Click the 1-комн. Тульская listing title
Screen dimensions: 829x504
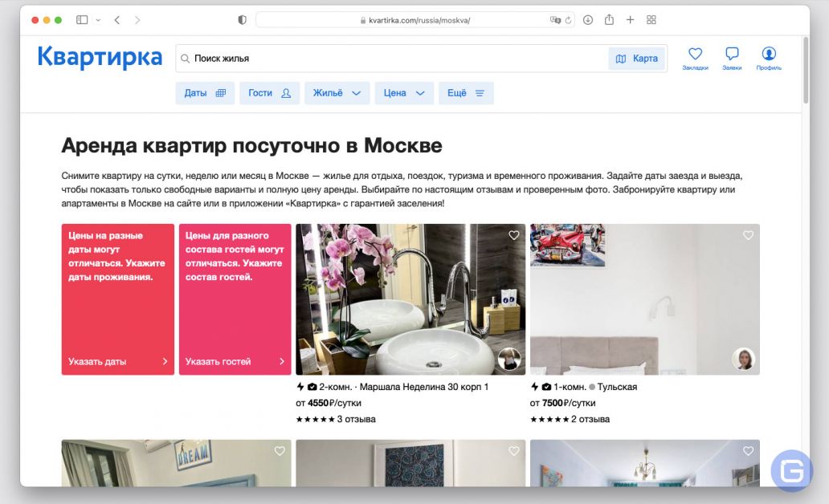pyautogui.click(x=594, y=387)
